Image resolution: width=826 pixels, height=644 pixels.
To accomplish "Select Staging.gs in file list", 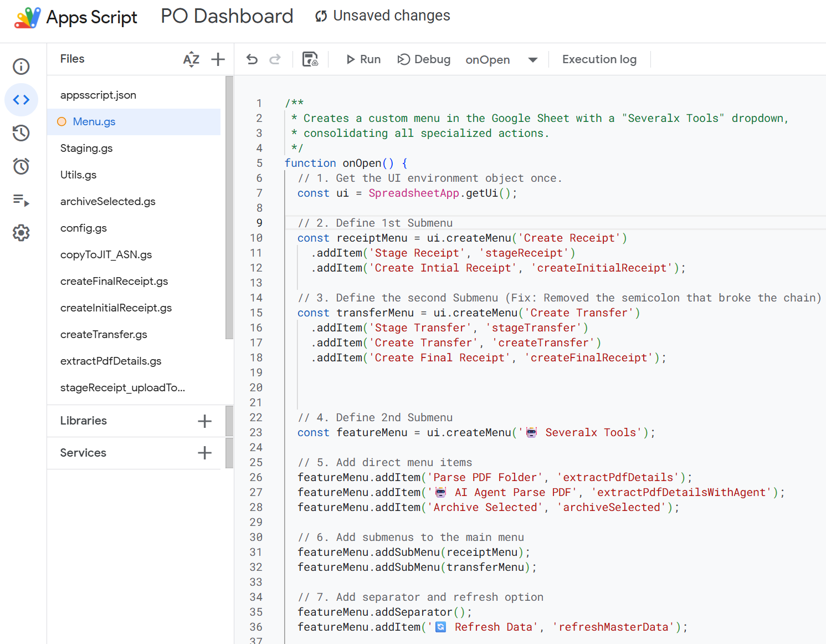I will click(x=86, y=148).
